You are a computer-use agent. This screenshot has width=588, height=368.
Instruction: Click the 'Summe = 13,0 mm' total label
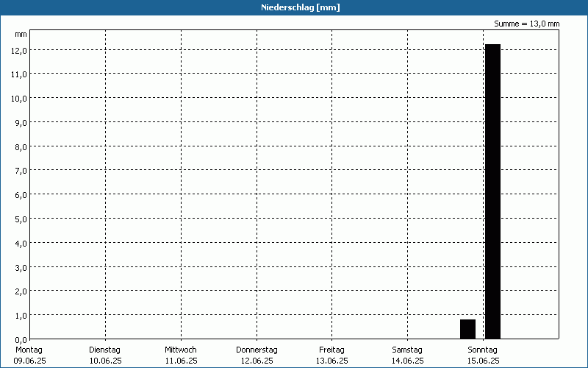[526, 24]
